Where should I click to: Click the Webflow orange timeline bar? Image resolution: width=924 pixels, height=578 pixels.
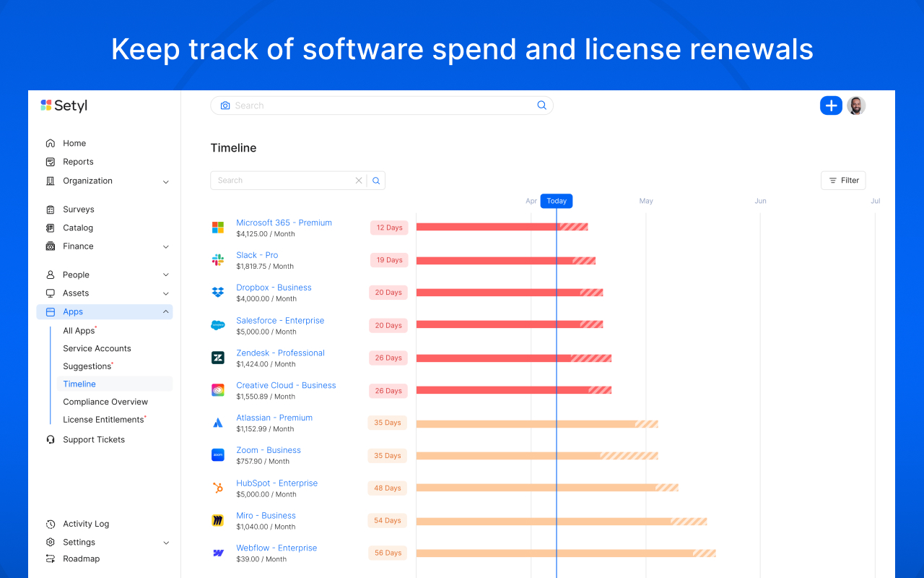[566, 553]
